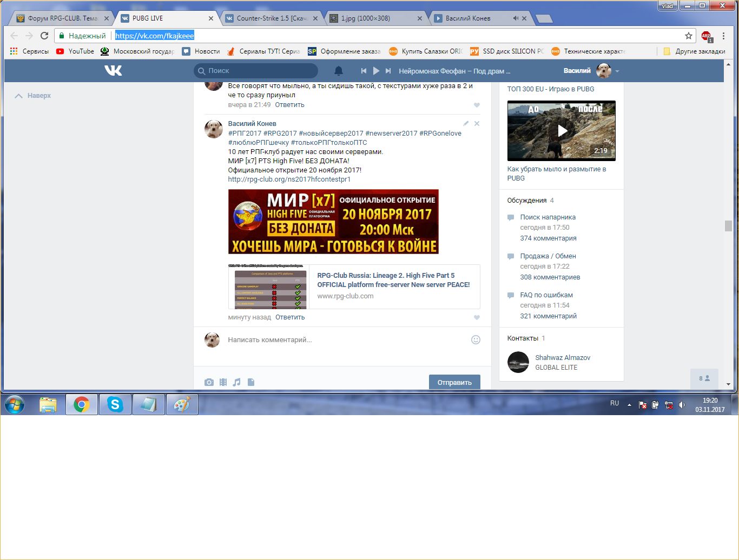Open the notifications bell icon

click(x=339, y=71)
